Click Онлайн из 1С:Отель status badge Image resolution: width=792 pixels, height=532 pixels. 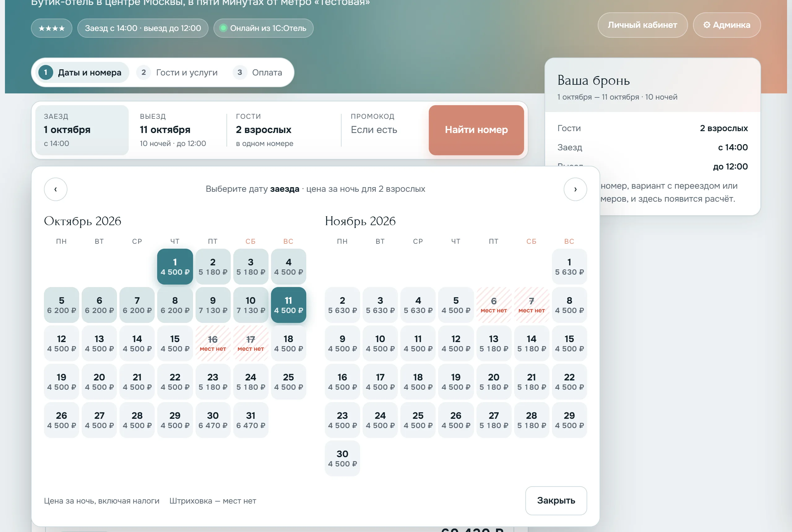tap(263, 28)
